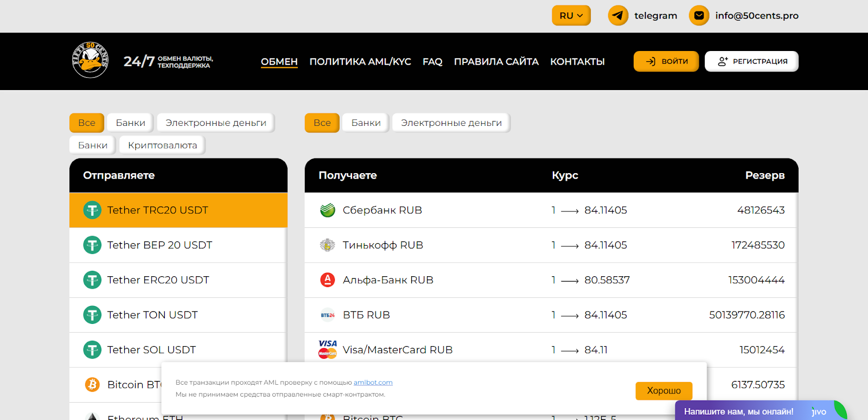Click Tether TON USDT coin icon
868x420 pixels.
92,315
